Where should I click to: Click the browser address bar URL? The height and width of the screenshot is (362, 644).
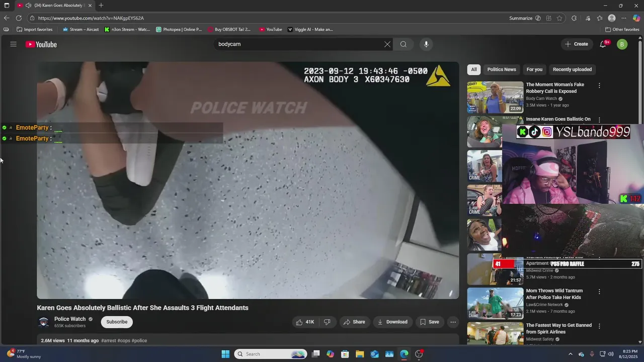[91, 18]
